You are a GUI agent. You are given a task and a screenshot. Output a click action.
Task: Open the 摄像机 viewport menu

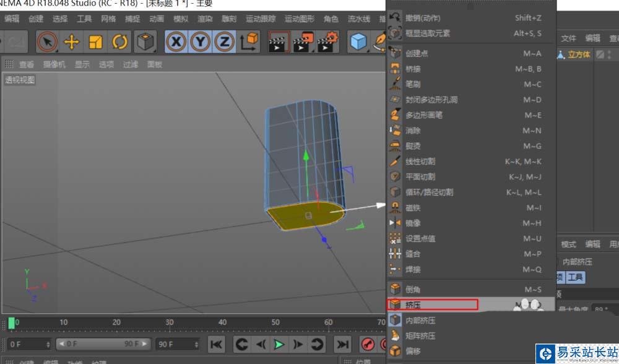[x=54, y=64]
